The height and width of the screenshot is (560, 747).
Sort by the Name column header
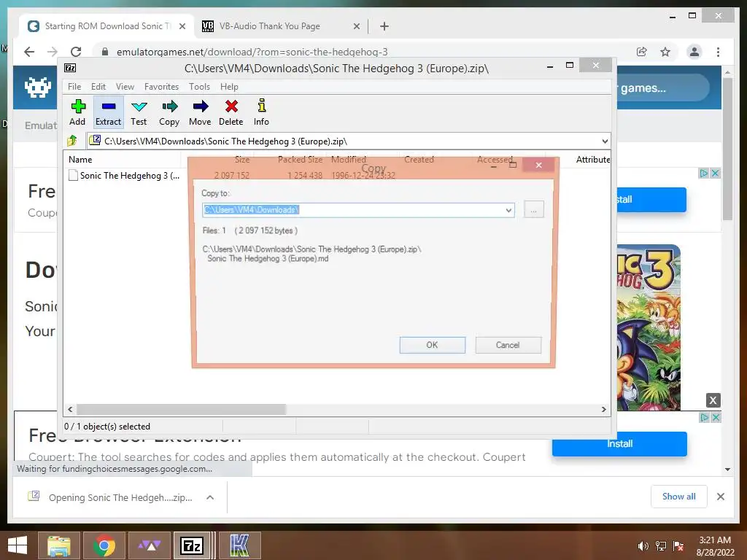[122, 160]
